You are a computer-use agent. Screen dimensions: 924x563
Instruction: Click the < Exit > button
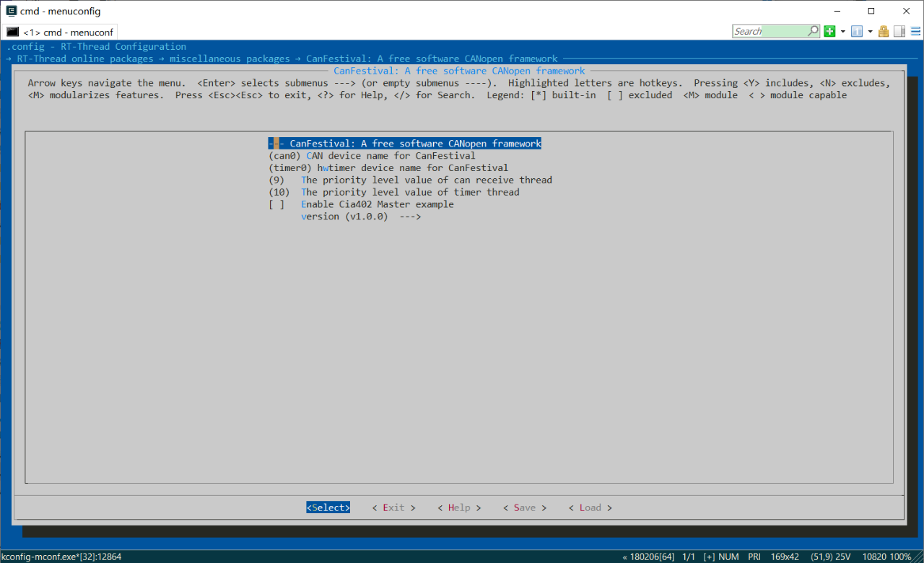[x=393, y=507]
